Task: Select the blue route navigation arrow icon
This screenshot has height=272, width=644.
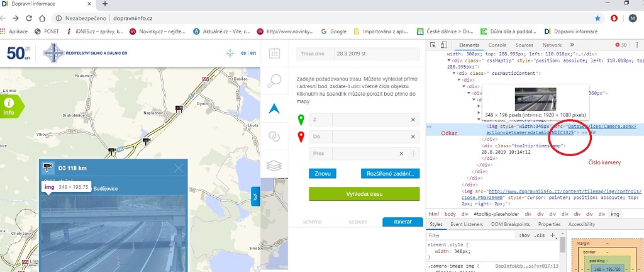Action: (274, 108)
